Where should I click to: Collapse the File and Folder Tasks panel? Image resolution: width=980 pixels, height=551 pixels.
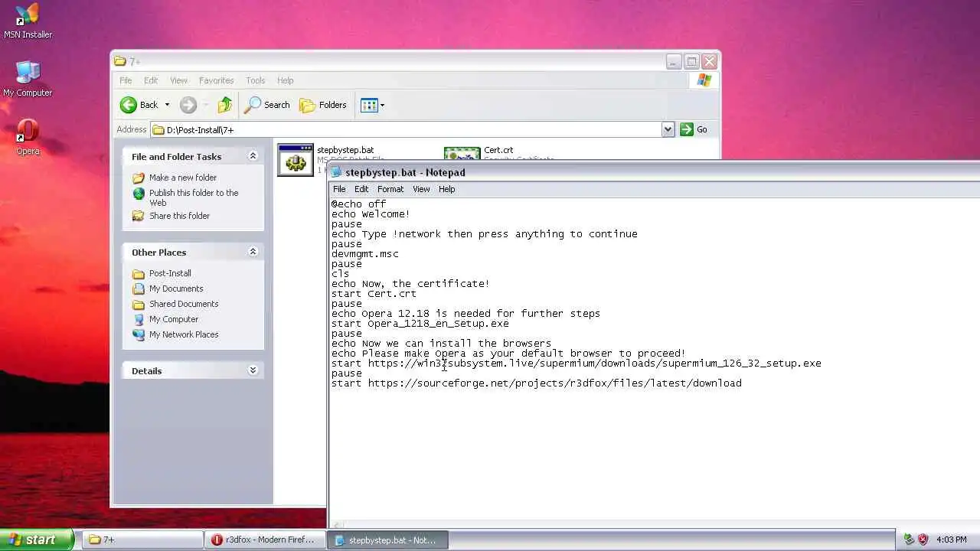point(253,156)
